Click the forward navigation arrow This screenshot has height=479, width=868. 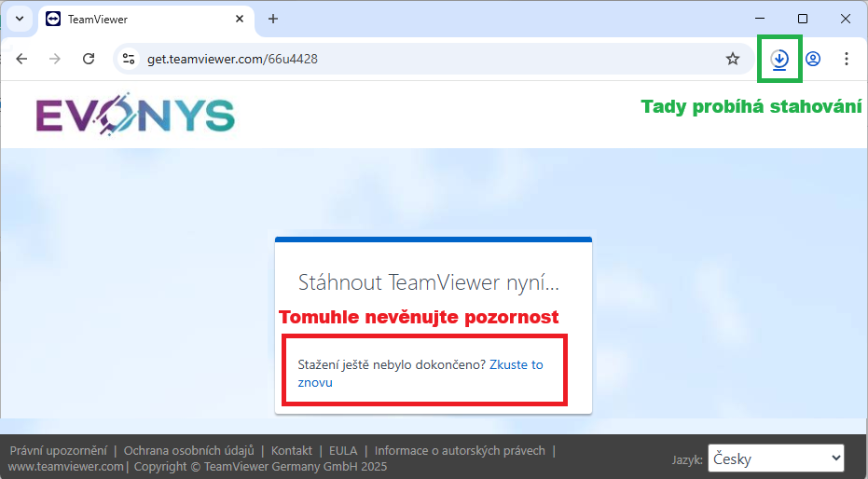point(55,59)
